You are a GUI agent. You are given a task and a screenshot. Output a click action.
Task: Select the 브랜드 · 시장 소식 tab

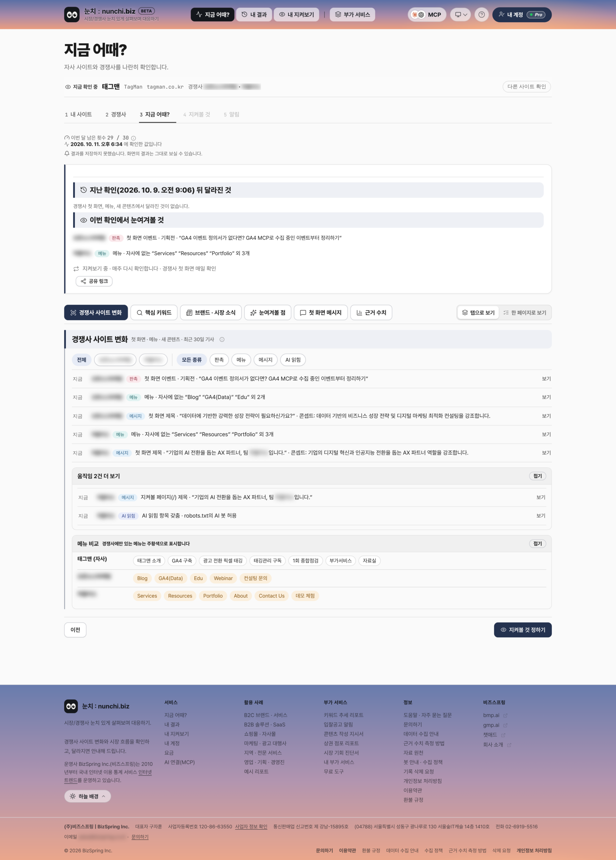(210, 312)
